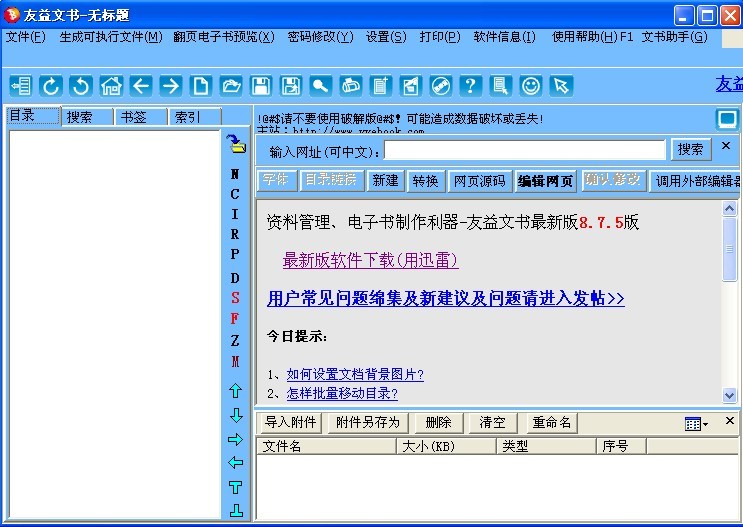
Task: Click into the 输入网址 address input field
Action: pos(525,150)
